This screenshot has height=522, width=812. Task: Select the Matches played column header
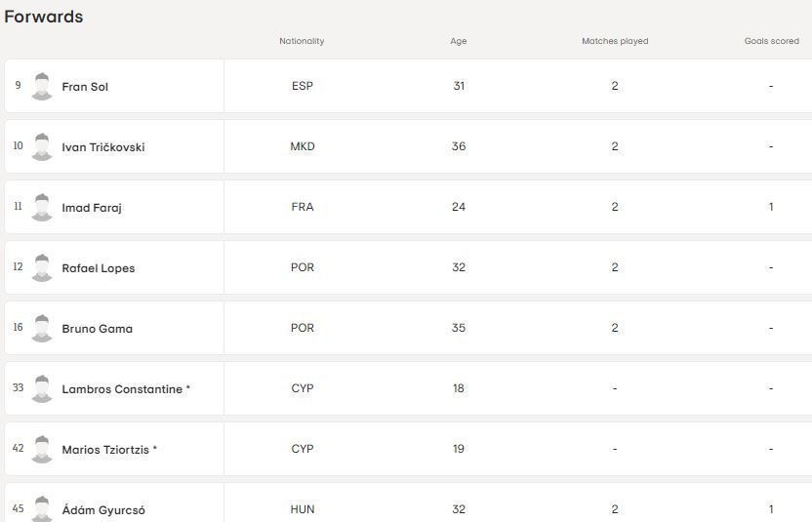click(x=615, y=41)
